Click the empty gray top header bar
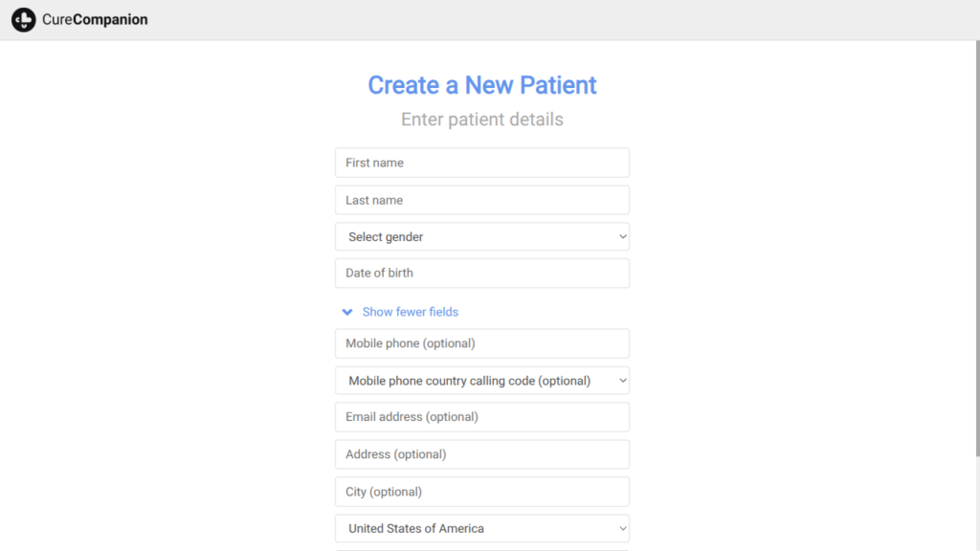 [x=574, y=19]
